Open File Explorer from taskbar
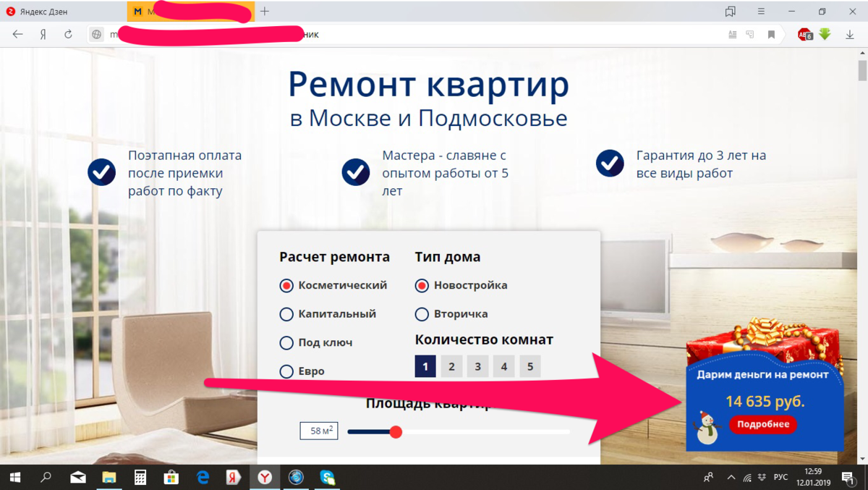Image resolution: width=868 pixels, height=490 pixels. pos(109,478)
